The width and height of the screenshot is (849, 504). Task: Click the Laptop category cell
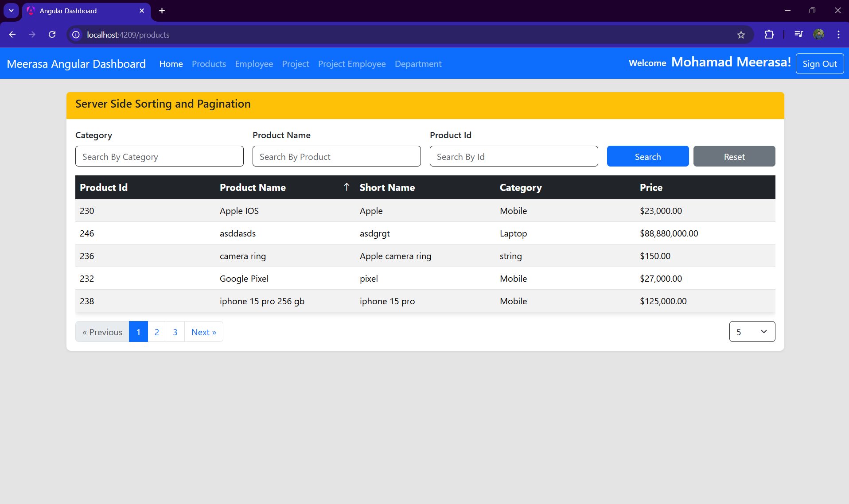click(x=514, y=233)
